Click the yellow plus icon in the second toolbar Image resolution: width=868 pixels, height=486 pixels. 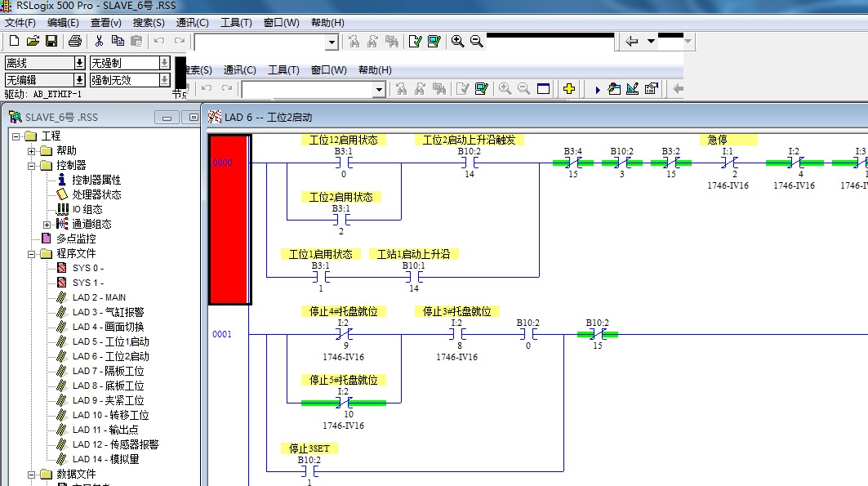(569, 89)
